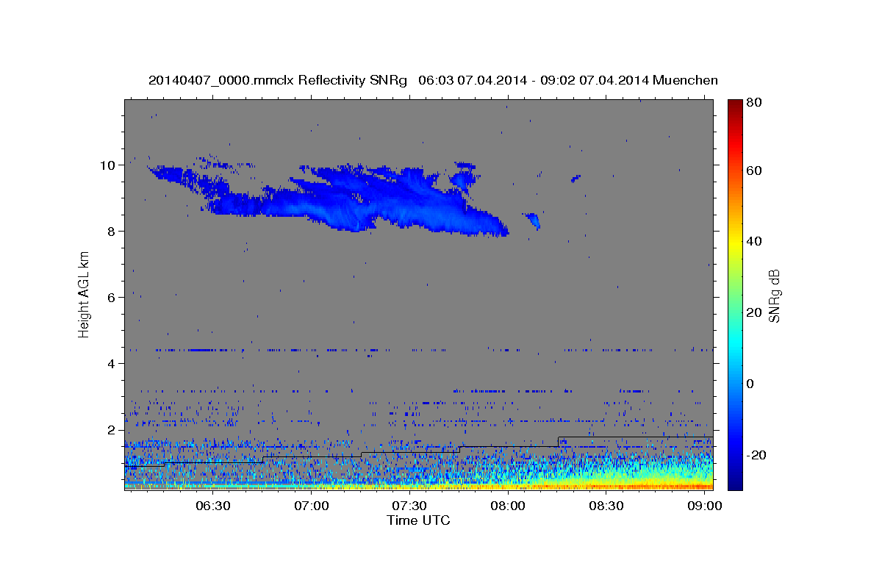Click the colorbar value 60
The height and width of the screenshot is (588, 882).
point(755,171)
